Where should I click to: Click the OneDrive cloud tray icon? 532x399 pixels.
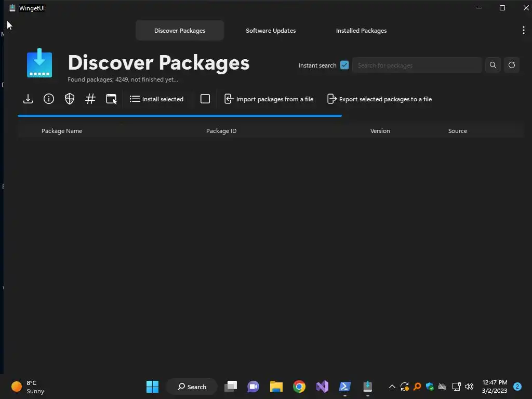tap(442, 387)
